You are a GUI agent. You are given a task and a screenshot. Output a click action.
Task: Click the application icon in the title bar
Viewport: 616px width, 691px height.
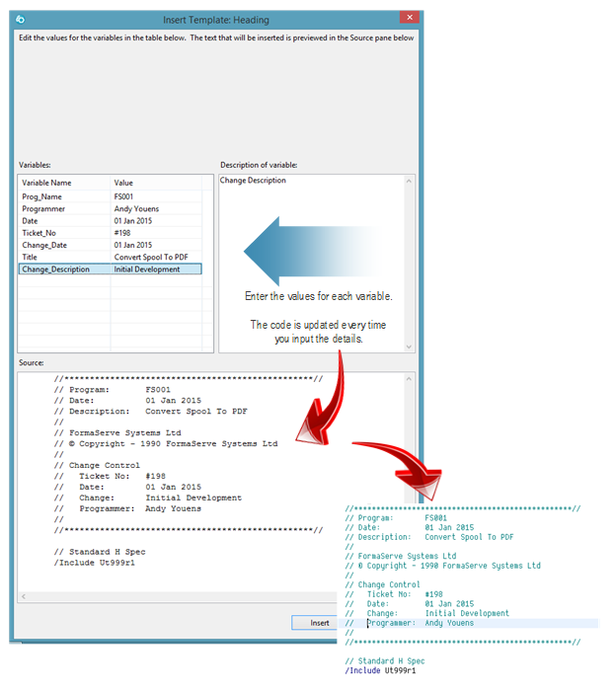(x=22, y=19)
